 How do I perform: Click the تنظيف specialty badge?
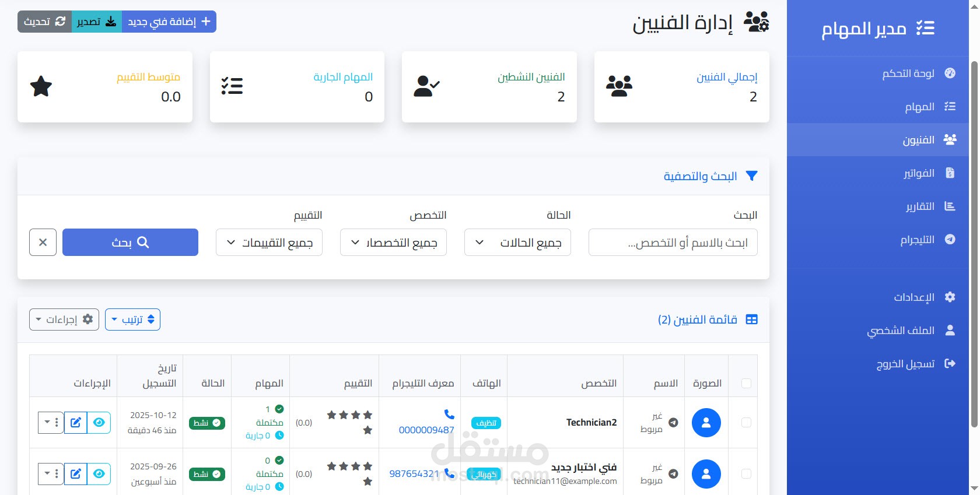point(486,423)
